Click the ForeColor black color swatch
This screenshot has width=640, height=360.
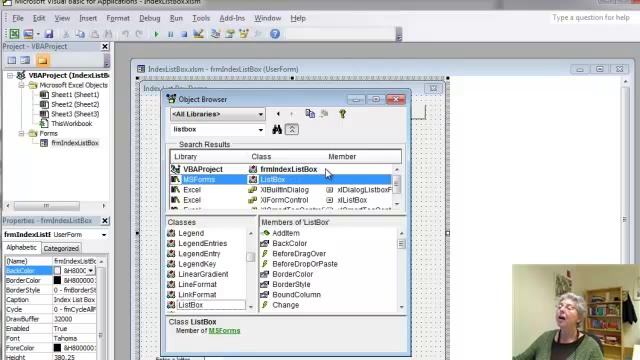(57, 348)
